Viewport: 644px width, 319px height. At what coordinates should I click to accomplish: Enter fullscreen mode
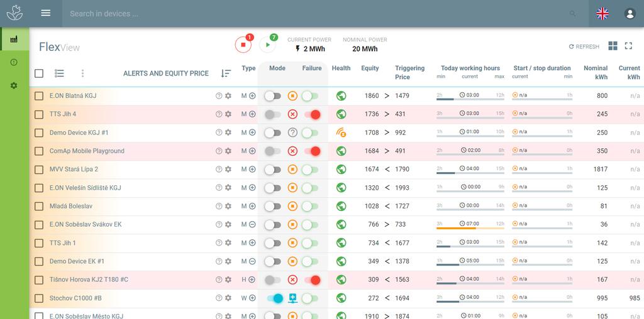pyautogui.click(x=628, y=46)
